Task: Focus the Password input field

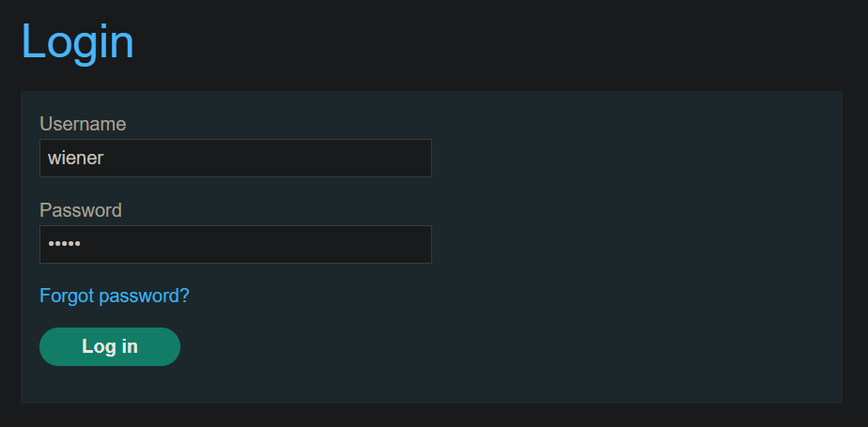Action: point(235,244)
